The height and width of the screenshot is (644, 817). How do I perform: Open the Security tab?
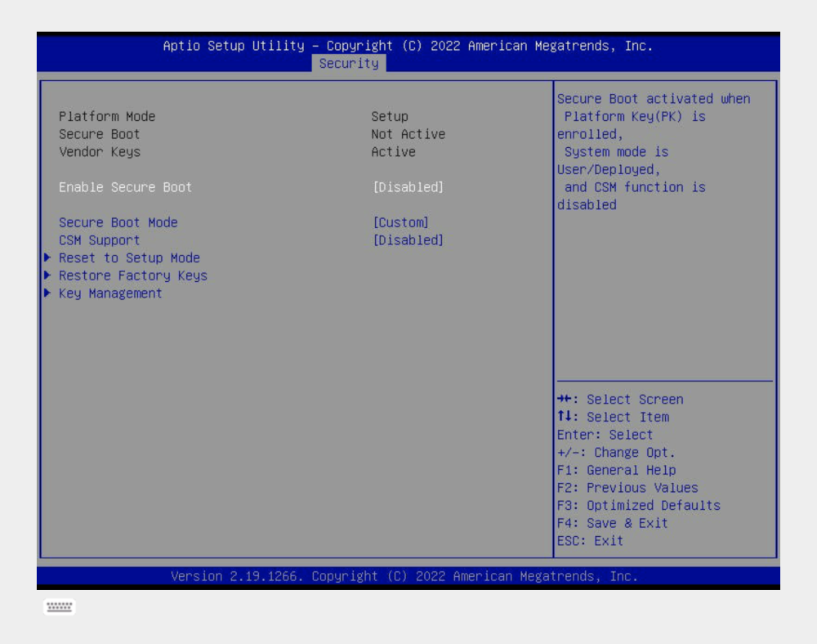(x=349, y=64)
